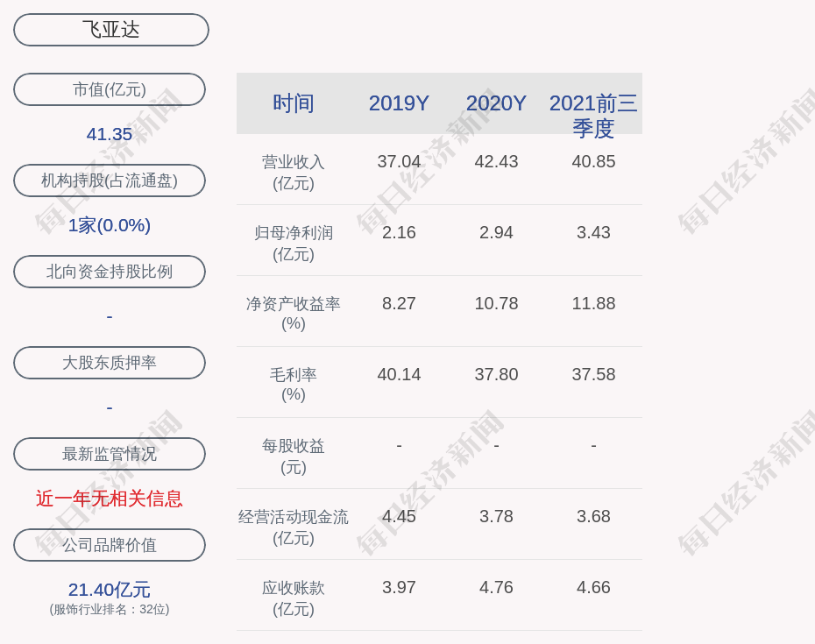Select the 市值(亿元) label pill

point(110,89)
